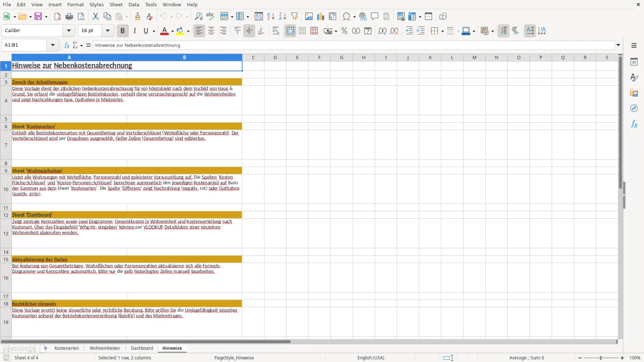Export directly as PDF
Image resolution: width=644 pixels, height=362 pixels.
click(57, 17)
